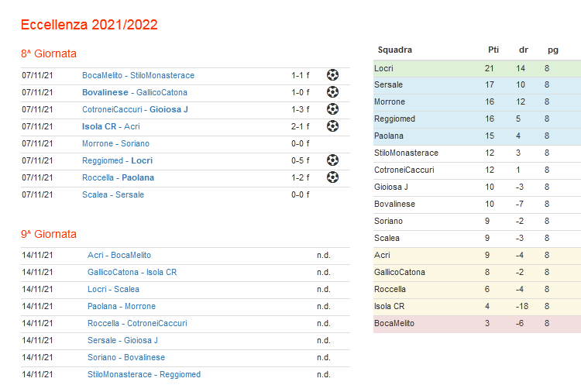Open the Reggiomed - Locri match link
Image resolution: width=581 pixels, height=392 pixels.
click(x=118, y=160)
